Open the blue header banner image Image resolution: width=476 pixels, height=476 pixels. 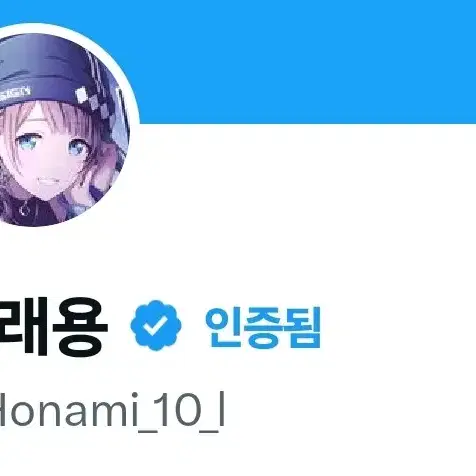300,62
